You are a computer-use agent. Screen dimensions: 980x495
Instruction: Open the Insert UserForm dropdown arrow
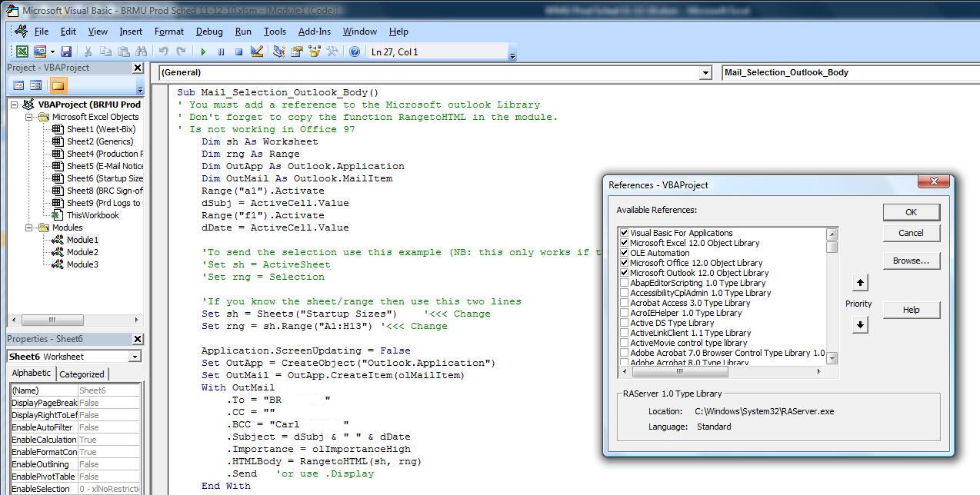pos(52,51)
